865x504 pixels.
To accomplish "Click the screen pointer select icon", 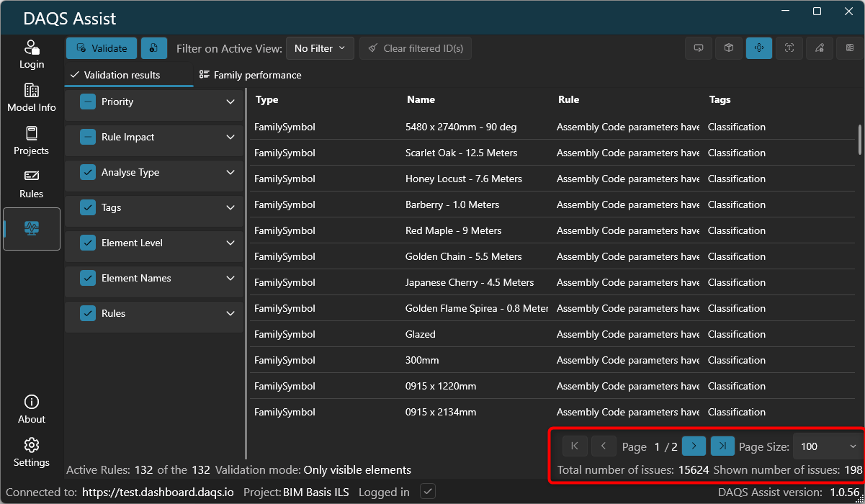I will pos(699,48).
